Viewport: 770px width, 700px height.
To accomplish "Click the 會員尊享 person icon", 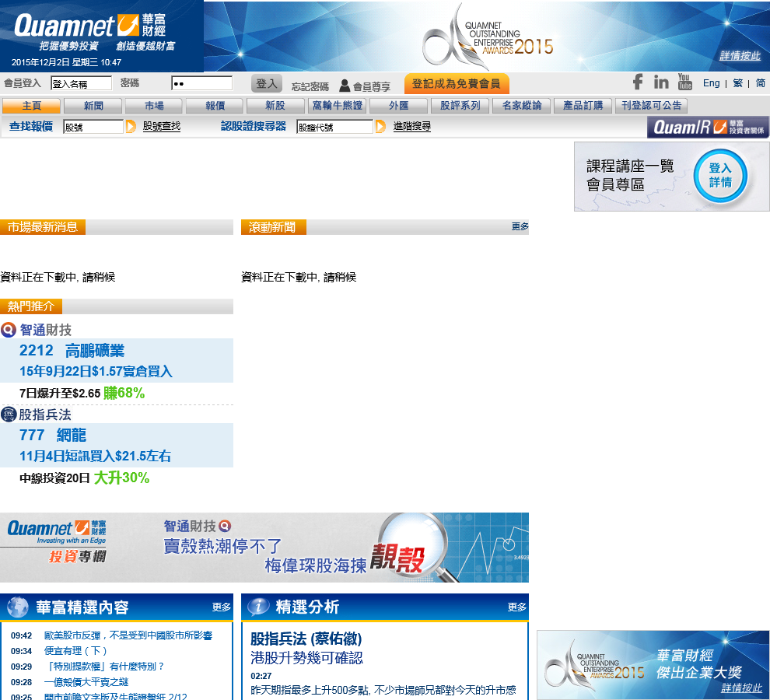I will (x=345, y=86).
